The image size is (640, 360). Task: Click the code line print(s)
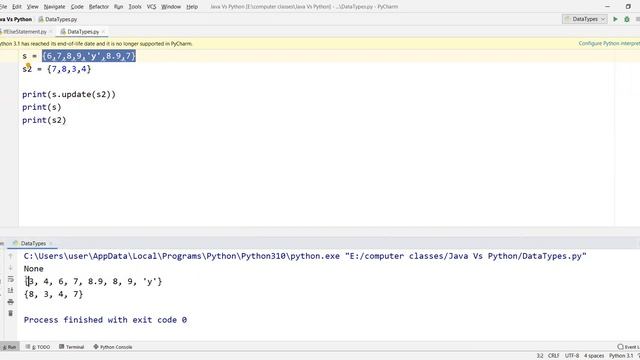coord(42,107)
